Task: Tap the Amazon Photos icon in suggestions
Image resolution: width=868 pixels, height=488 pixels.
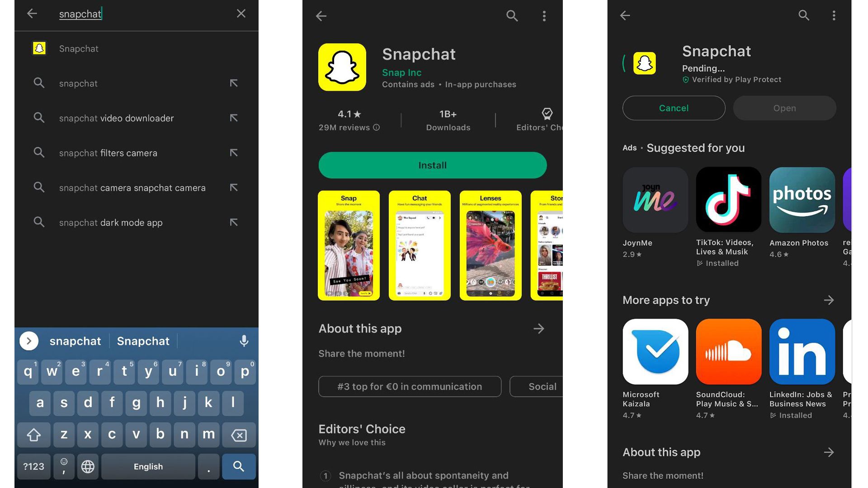Action: [801, 199]
